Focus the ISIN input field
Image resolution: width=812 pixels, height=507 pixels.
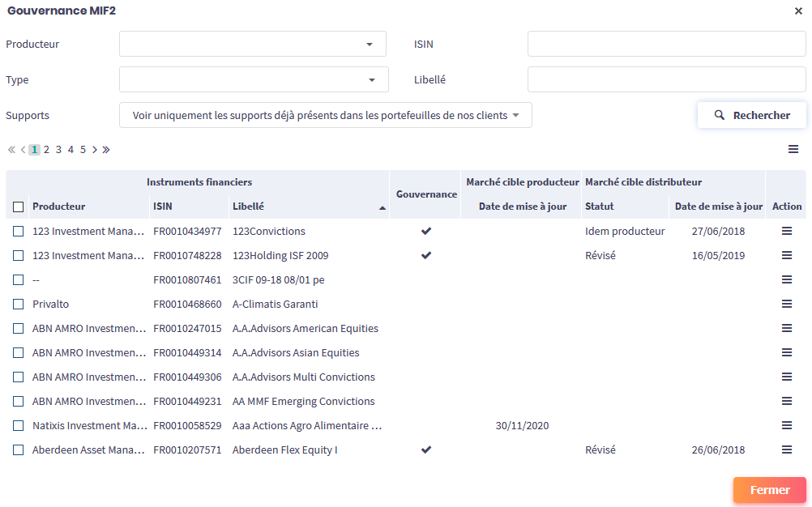(666, 45)
